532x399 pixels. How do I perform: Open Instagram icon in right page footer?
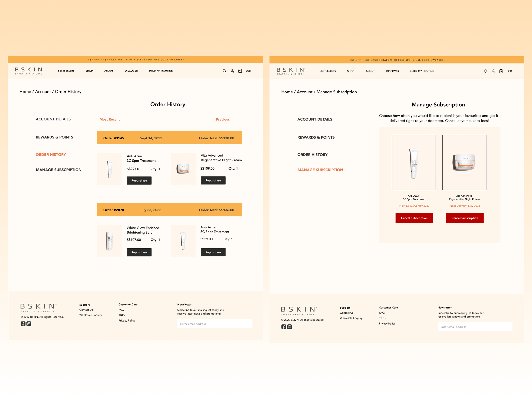click(290, 327)
